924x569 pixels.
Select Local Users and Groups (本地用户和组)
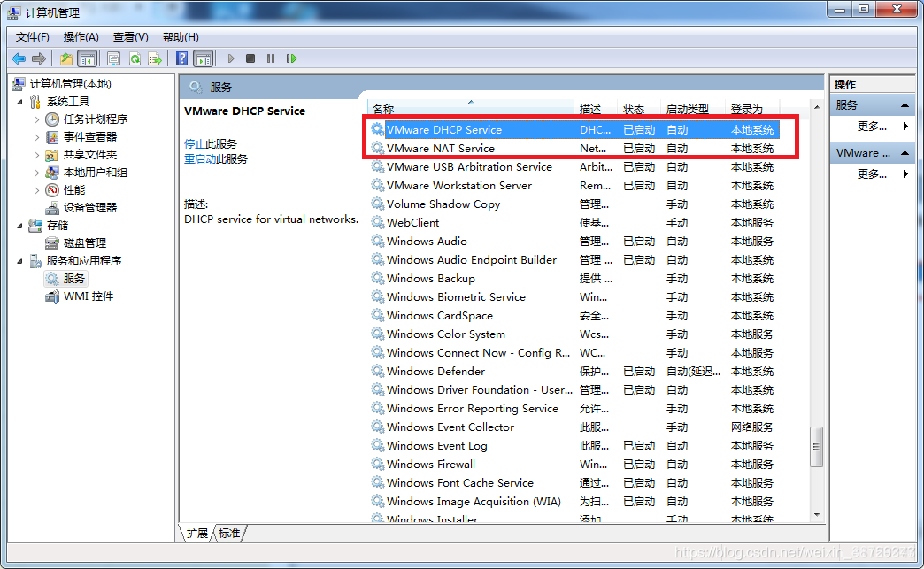(x=96, y=172)
